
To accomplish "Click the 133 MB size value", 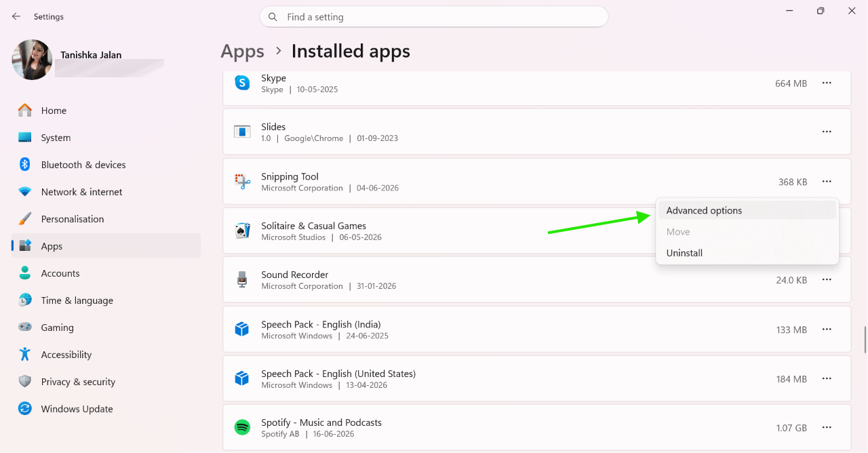I will [x=791, y=330].
